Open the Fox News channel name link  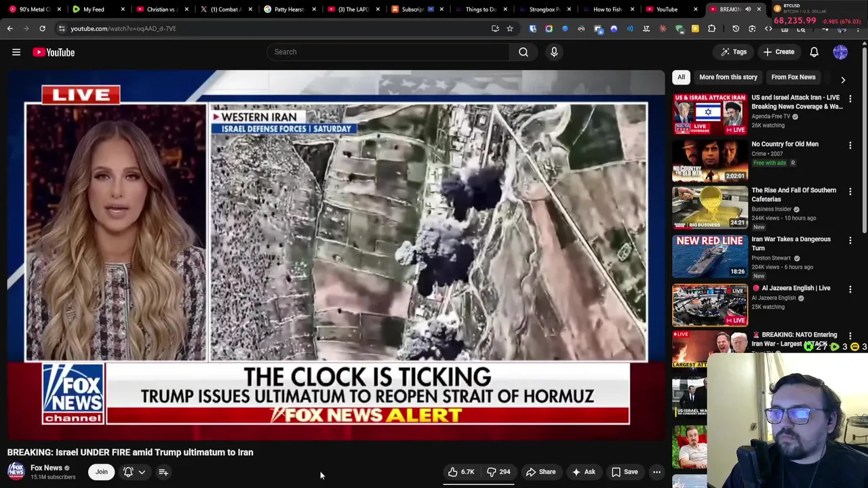point(46,468)
